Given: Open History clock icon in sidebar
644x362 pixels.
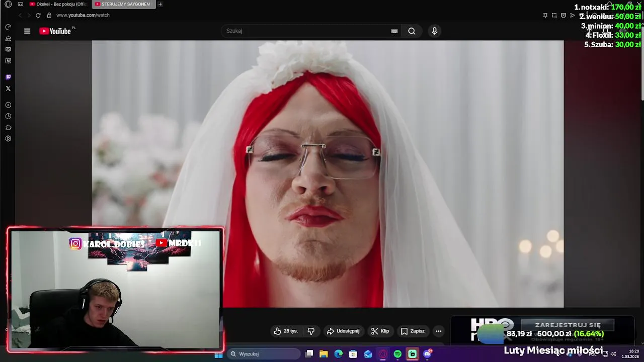Looking at the screenshot, I should coord(8,116).
